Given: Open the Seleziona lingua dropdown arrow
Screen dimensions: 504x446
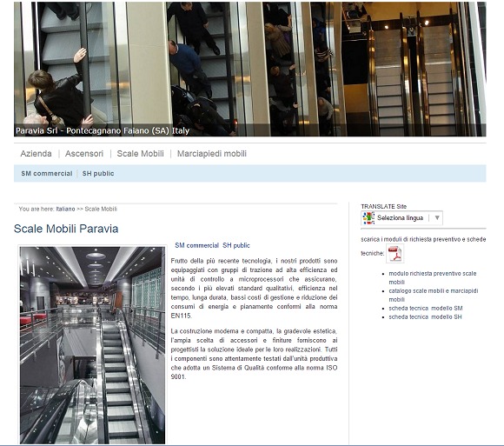Looking at the screenshot, I should (x=437, y=217).
